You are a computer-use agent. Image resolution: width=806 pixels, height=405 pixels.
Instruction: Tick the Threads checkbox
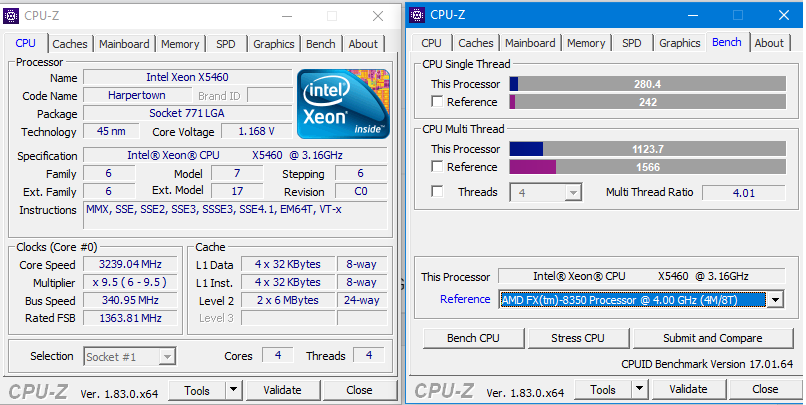pos(437,192)
